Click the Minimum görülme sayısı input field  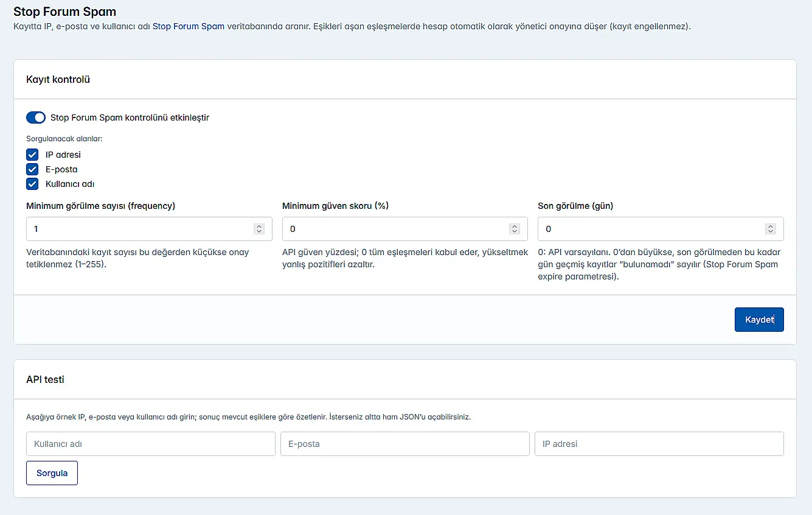click(149, 229)
